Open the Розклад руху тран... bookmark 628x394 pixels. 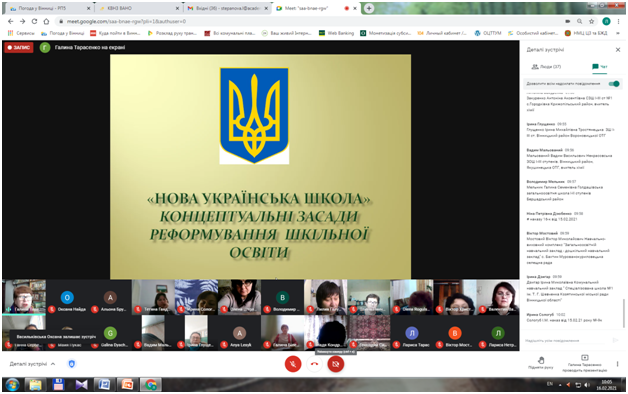coord(172,33)
